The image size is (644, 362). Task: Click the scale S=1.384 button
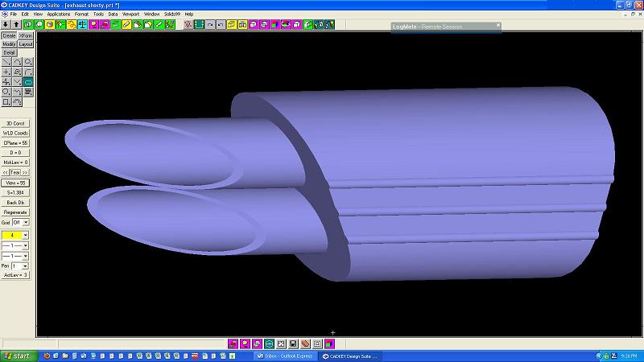(15, 192)
